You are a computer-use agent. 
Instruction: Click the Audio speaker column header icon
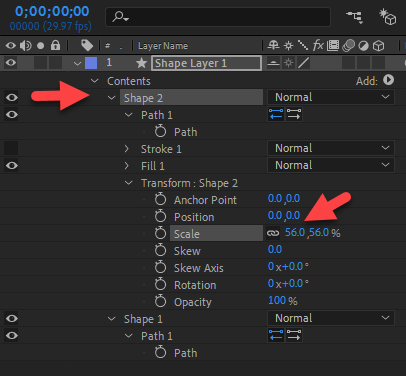pos(26,45)
